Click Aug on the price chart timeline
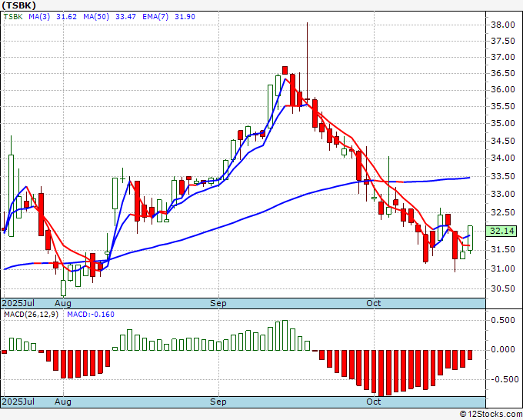This screenshot has width=523, height=420. coord(63,303)
